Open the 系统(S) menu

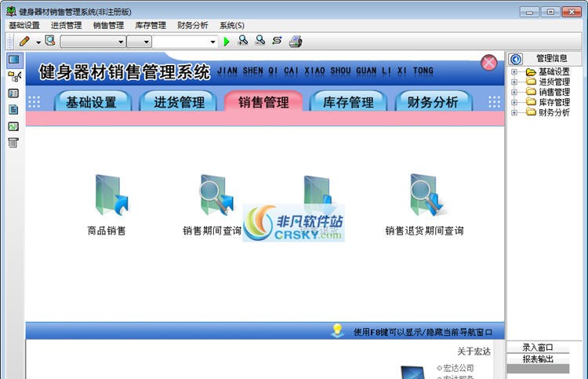232,25
